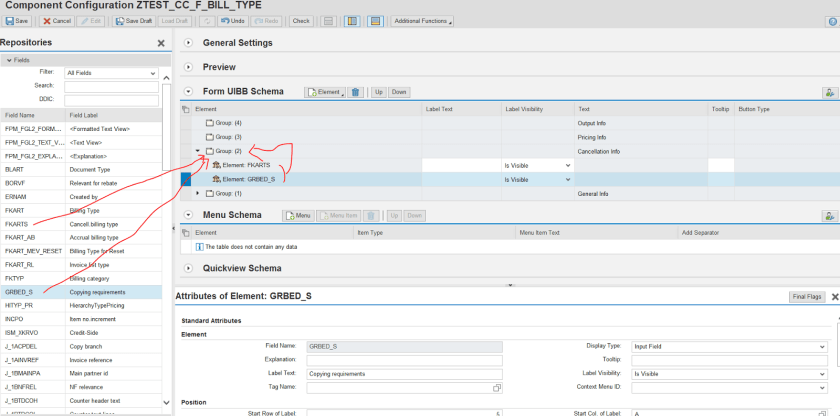This screenshot has height=416, width=840.
Task: Click Save Draft in the toolbar
Action: [x=134, y=21]
